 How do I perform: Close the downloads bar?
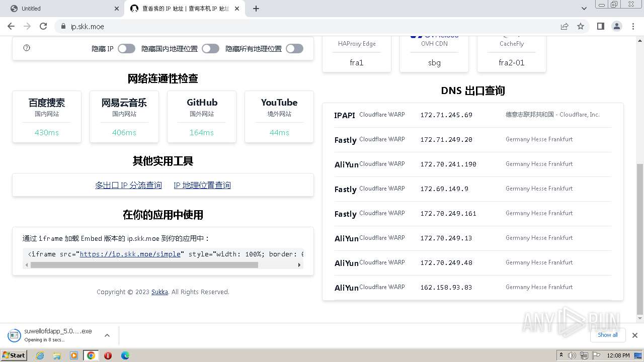tap(634, 335)
